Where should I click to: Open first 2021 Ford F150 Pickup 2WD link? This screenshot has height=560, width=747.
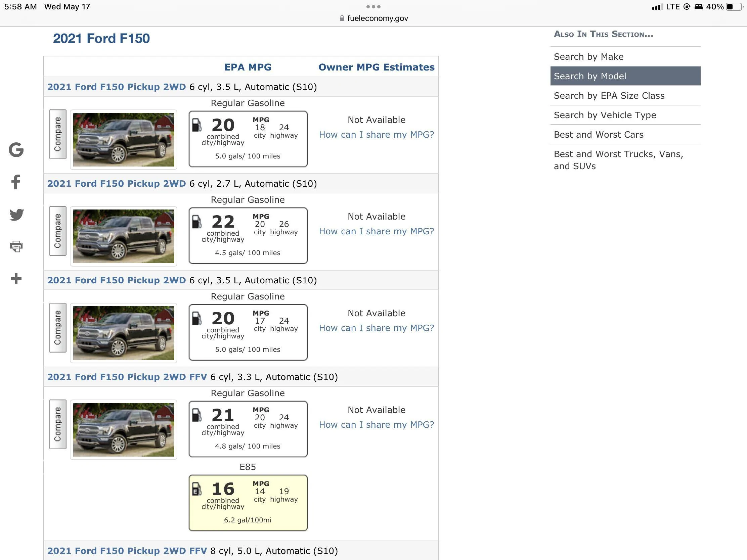pyautogui.click(x=117, y=87)
